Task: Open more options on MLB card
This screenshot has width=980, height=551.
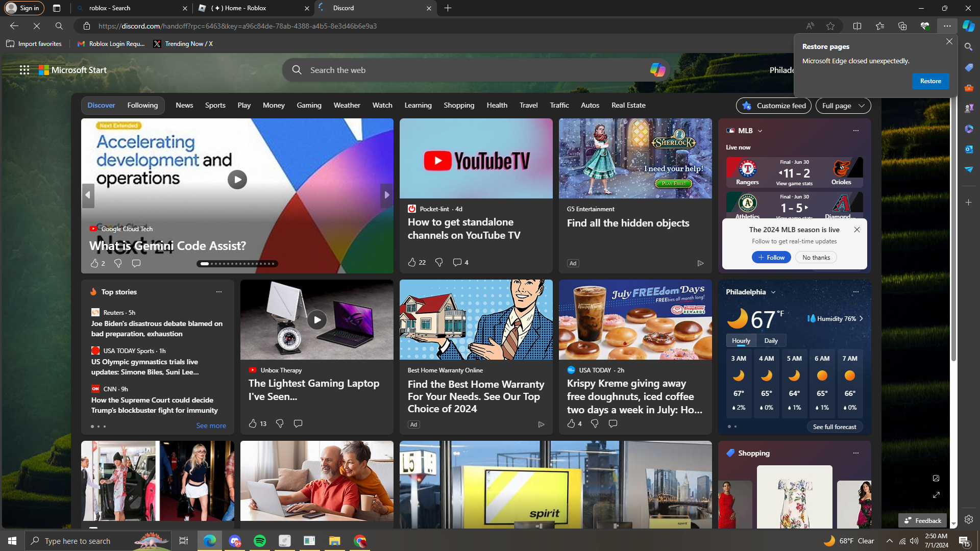Action: tap(856, 131)
